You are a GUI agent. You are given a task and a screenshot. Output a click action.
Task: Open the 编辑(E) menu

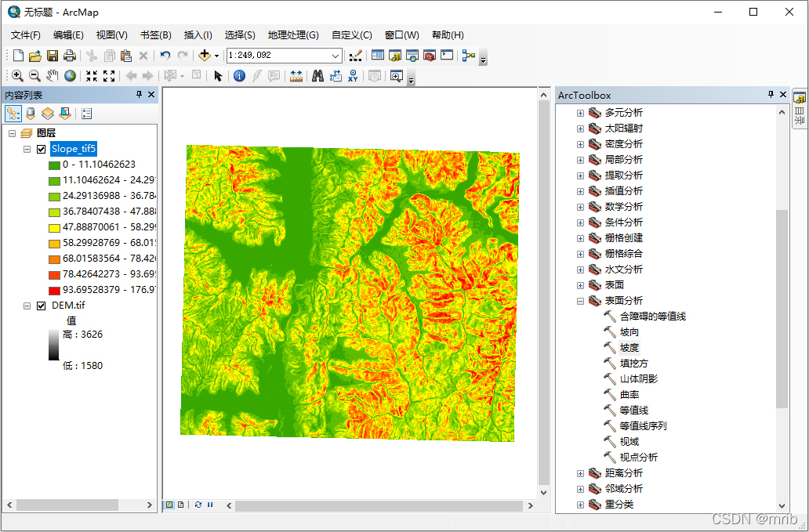coord(68,35)
